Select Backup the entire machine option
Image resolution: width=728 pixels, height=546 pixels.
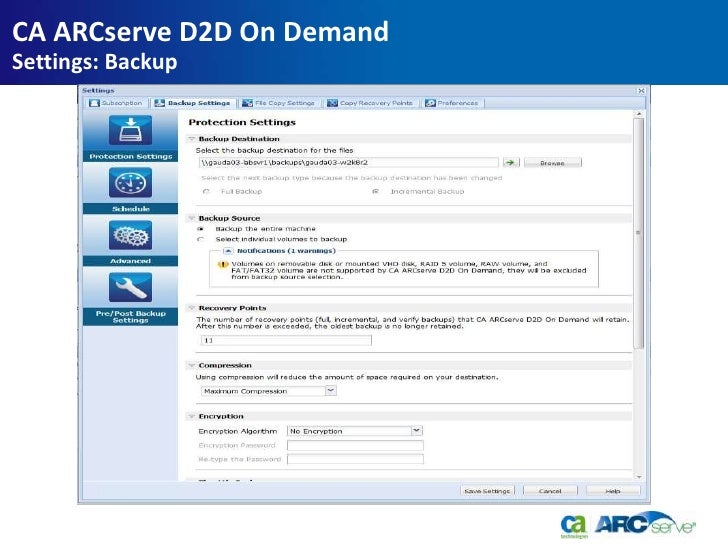(201, 229)
